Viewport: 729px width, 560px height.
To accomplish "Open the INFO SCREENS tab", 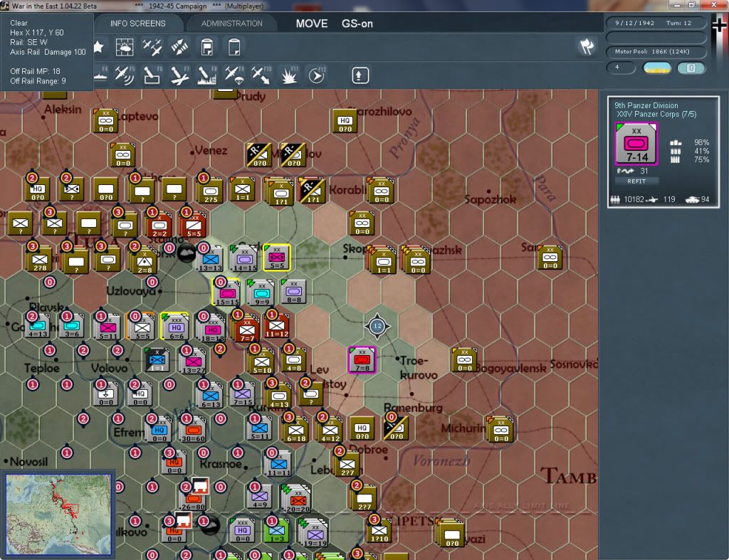I will [137, 23].
